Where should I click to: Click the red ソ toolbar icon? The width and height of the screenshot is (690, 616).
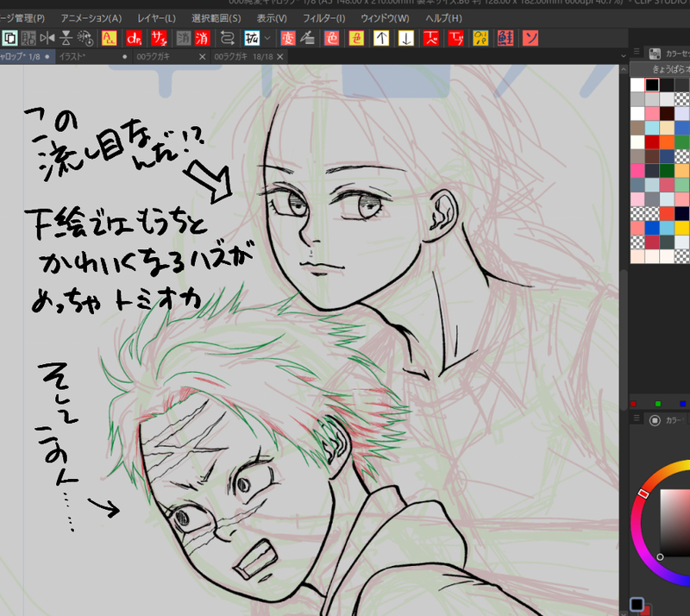530,38
